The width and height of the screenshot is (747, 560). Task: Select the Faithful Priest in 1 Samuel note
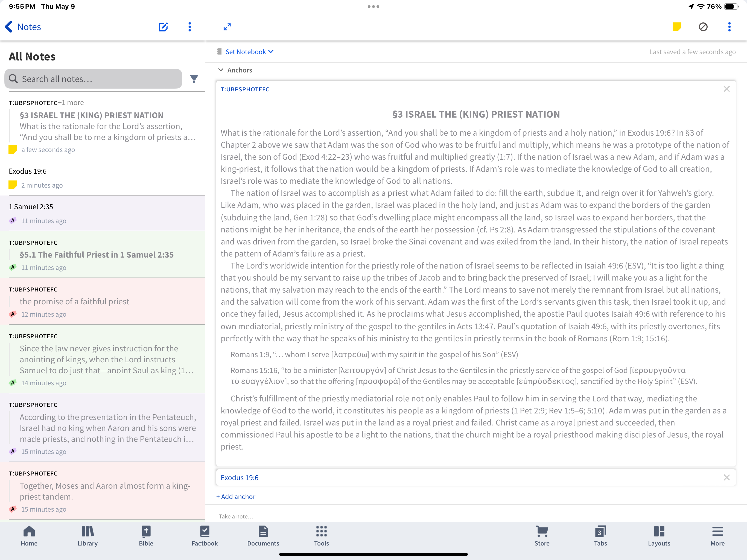pos(103,254)
